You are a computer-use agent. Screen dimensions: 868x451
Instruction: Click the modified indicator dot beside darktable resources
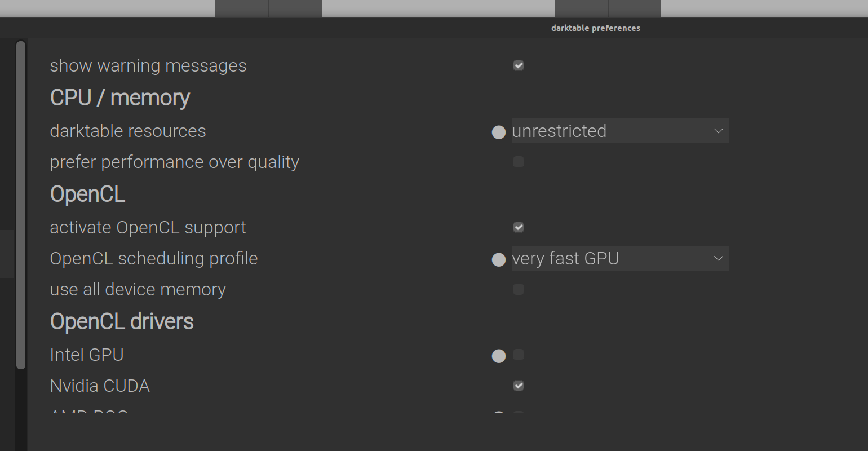[x=498, y=132]
